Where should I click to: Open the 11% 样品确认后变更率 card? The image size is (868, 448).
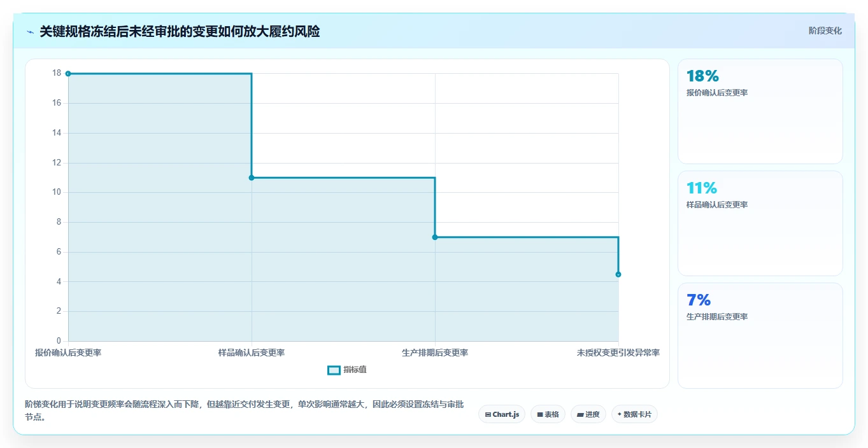click(760, 223)
